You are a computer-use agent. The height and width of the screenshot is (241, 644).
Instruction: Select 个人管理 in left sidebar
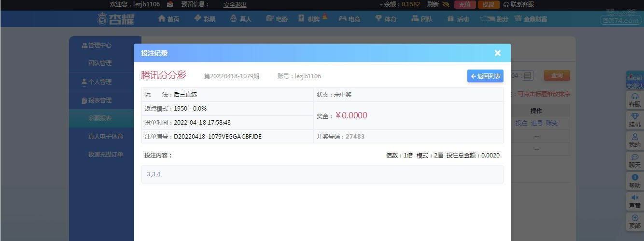tap(97, 82)
